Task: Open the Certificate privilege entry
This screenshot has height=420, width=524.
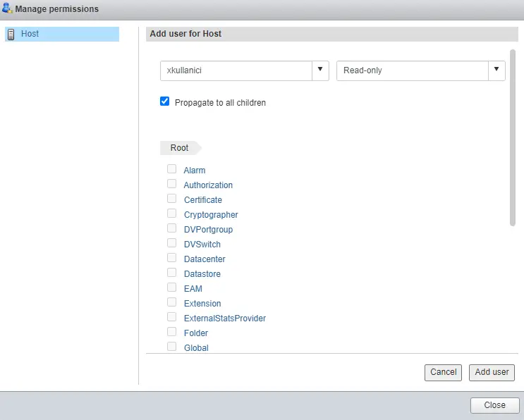Action: coord(203,200)
